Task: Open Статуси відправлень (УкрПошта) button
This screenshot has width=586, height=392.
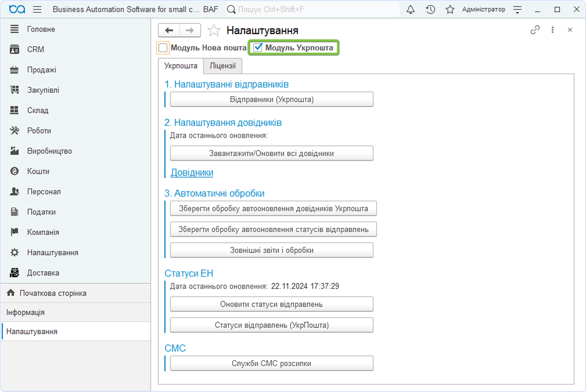Action: pos(272,325)
